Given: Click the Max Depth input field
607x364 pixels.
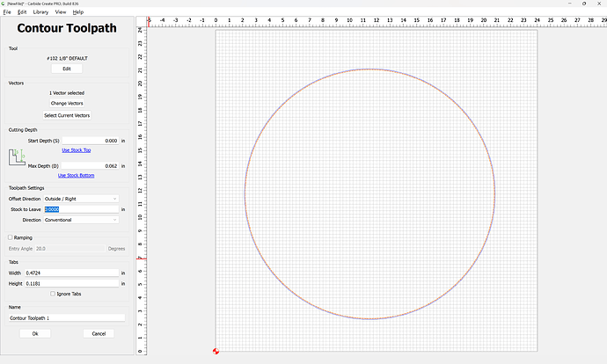Looking at the screenshot, I should coord(91,165).
